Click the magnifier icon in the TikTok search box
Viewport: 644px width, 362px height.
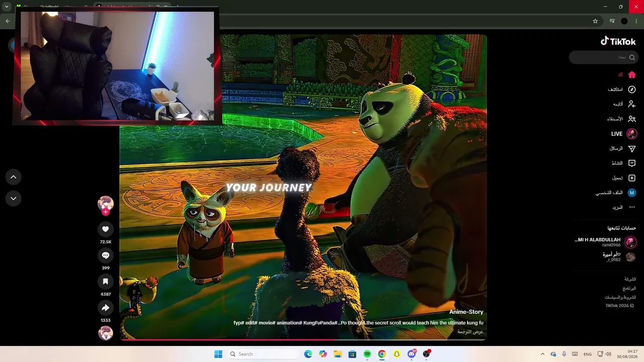coord(632,57)
